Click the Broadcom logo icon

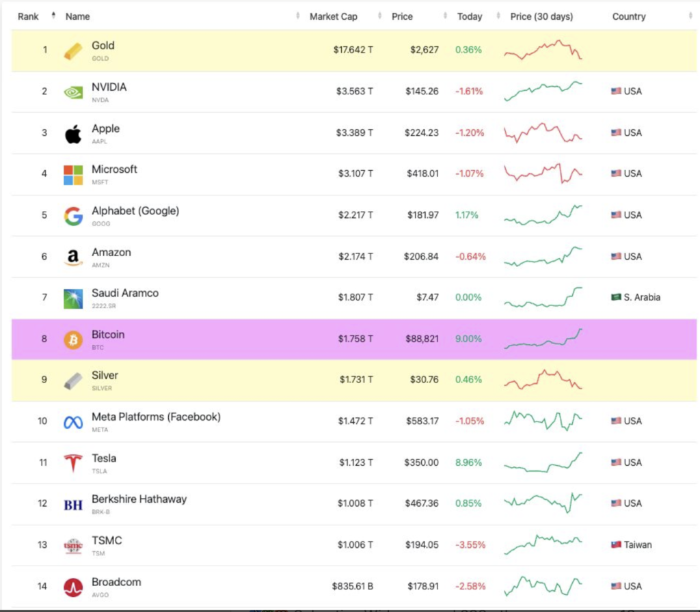tap(72, 587)
